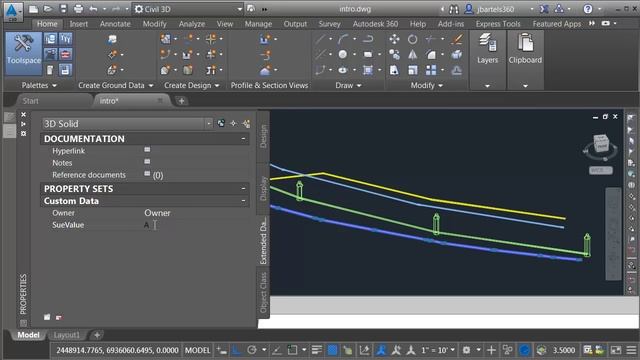Viewport: 640px width, 360px height.
Task: Expand the Palettes panel dropdown
Action: click(39, 85)
